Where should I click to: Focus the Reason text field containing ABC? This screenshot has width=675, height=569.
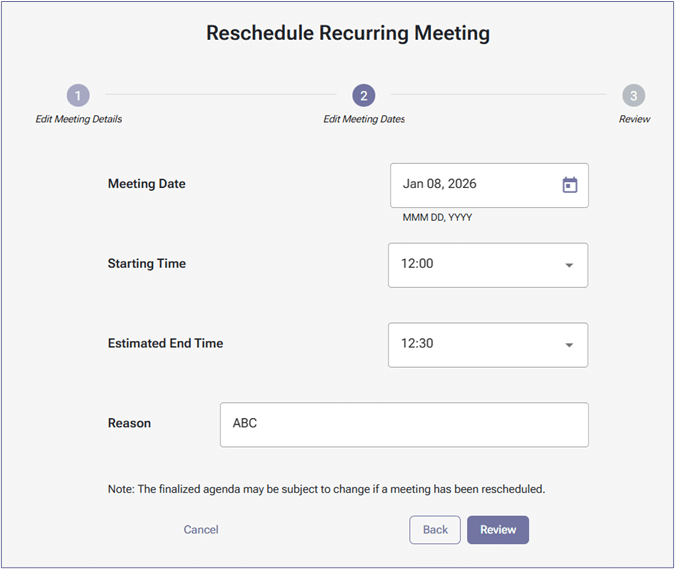click(x=404, y=424)
